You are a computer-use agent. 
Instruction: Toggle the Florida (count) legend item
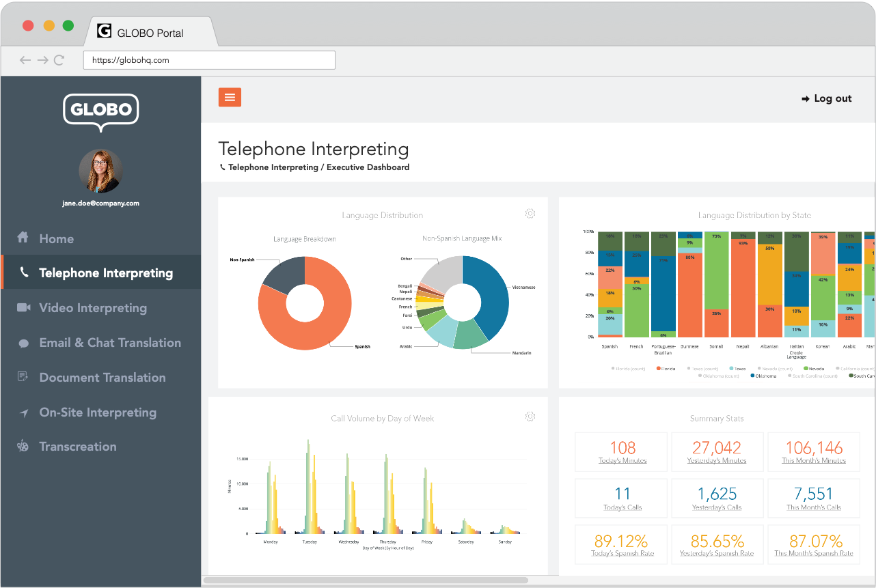click(628, 369)
